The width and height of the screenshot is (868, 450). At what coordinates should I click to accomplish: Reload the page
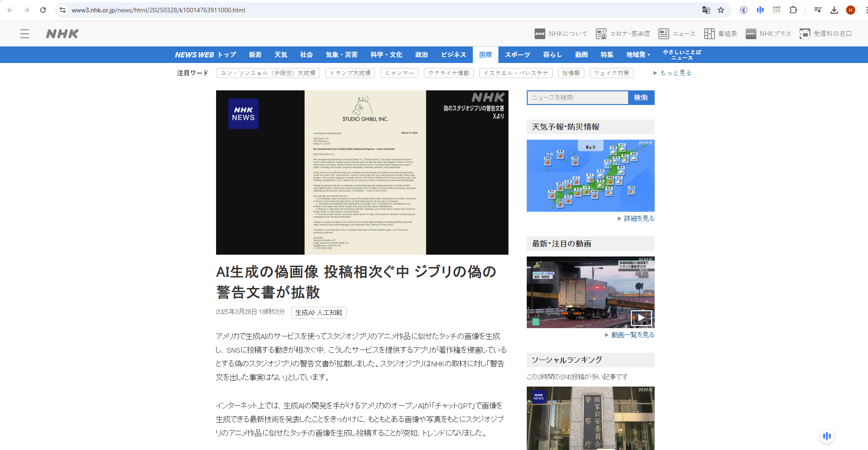click(43, 10)
